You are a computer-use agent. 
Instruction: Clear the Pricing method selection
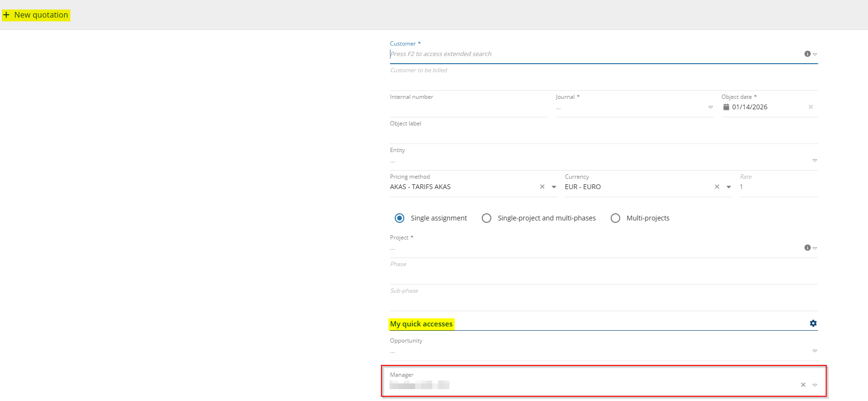point(542,187)
